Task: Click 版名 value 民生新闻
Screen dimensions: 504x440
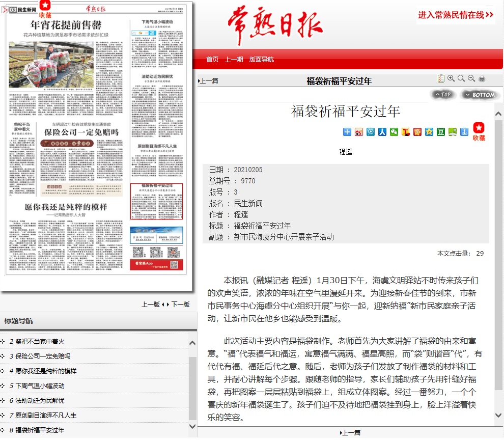Action: click(248, 203)
